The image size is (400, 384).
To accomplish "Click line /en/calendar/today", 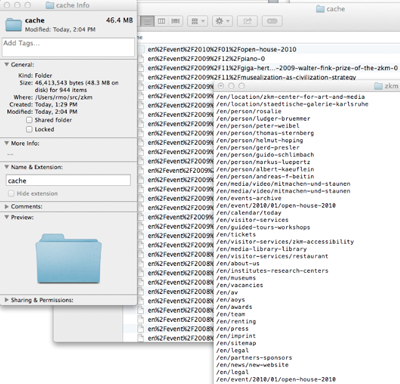I will click(x=249, y=213).
